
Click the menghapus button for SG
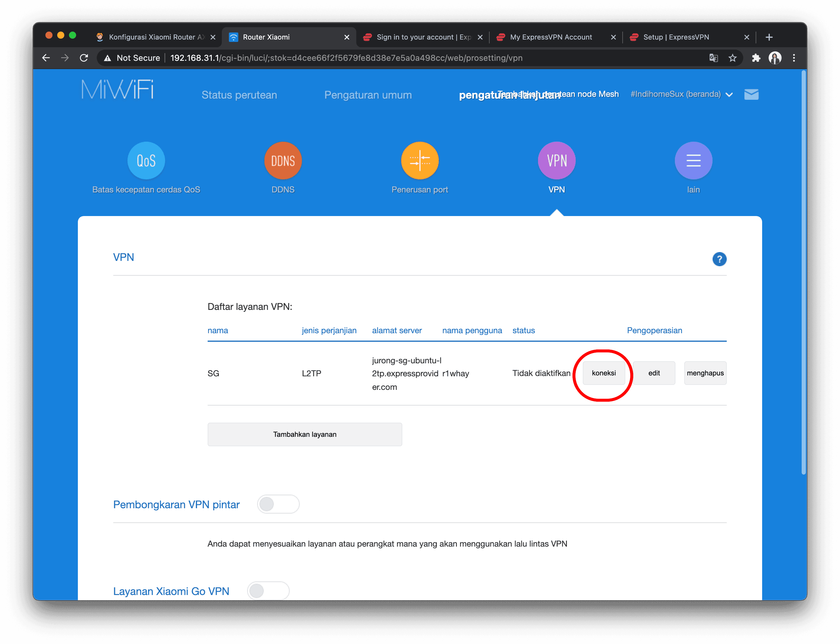[x=705, y=373]
